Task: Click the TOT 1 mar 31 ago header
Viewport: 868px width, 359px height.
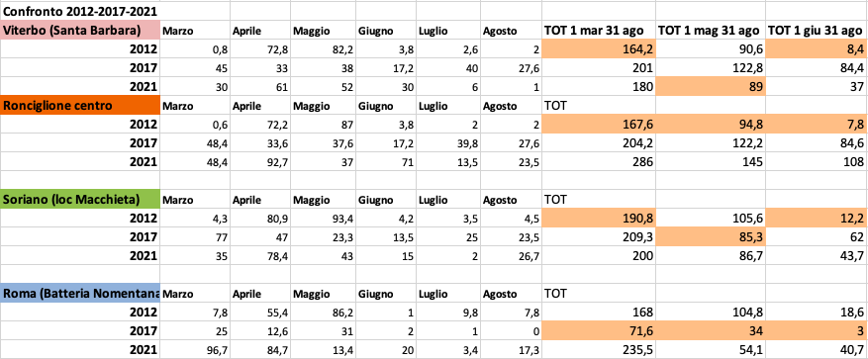Action: 598,31
